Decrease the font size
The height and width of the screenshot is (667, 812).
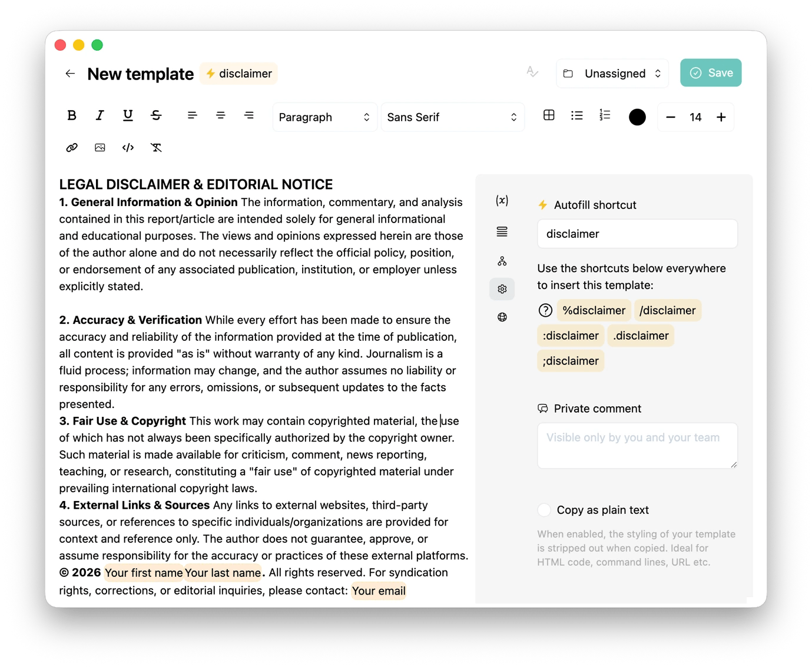pos(671,117)
